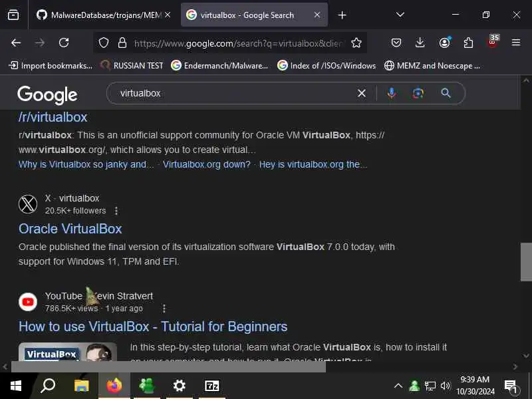This screenshot has width=532, height=399.
Task: Open the Oracle VirtualBox X result
Action: tap(70, 229)
